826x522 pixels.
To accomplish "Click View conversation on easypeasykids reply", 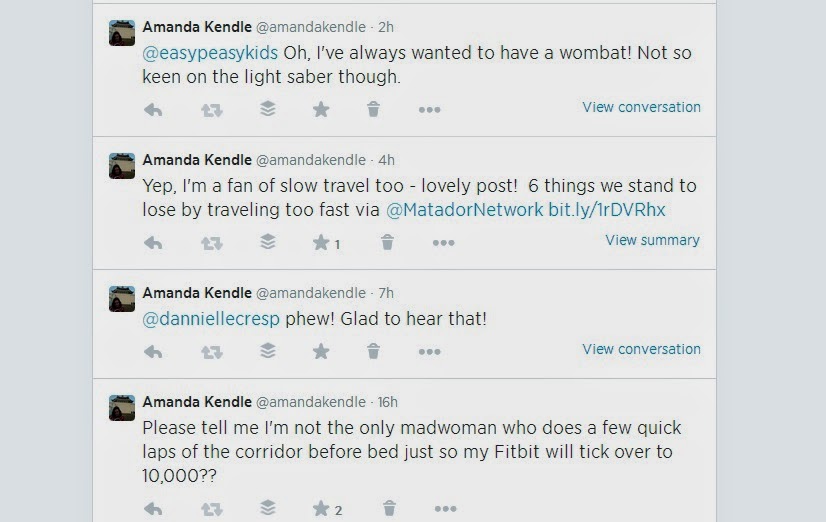I will click(x=641, y=107).
